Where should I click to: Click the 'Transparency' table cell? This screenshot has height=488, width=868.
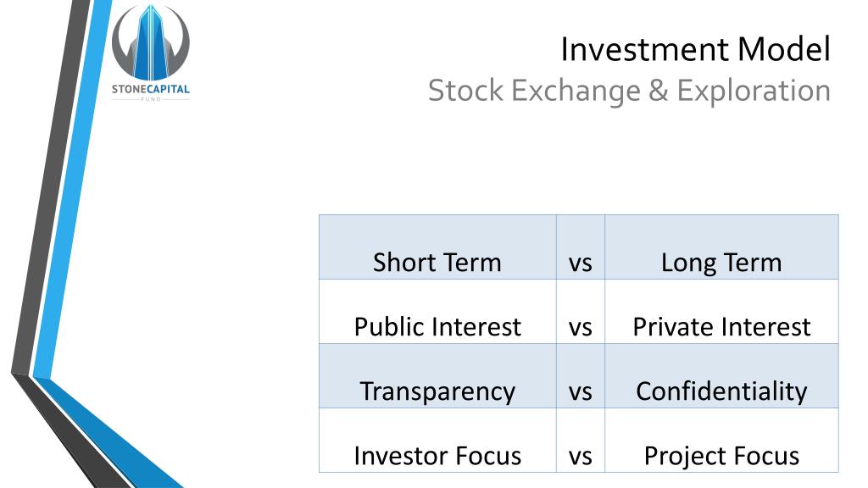(437, 375)
